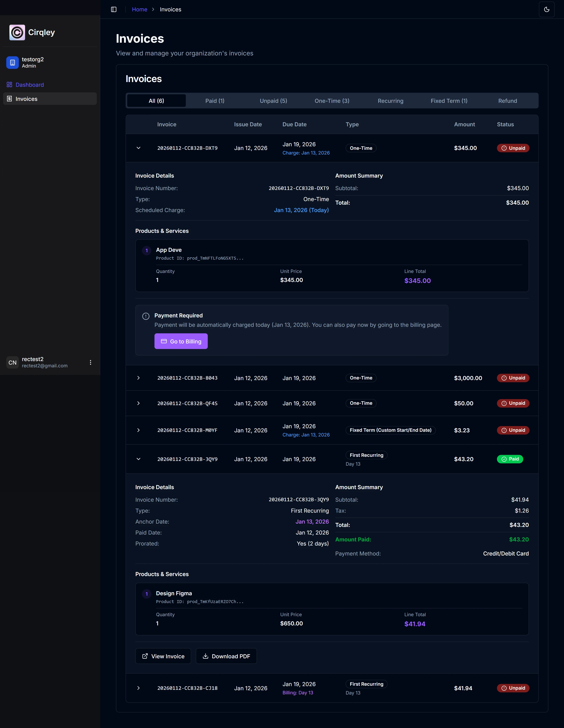Click the external-link icon on View Invoice
564x728 pixels.
(x=145, y=656)
